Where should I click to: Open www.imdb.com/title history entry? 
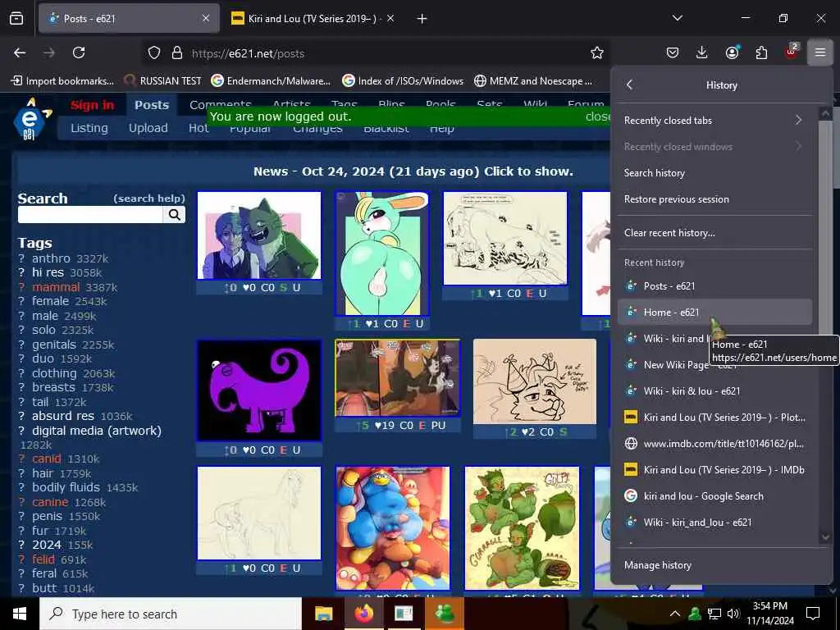[x=714, y=443]
